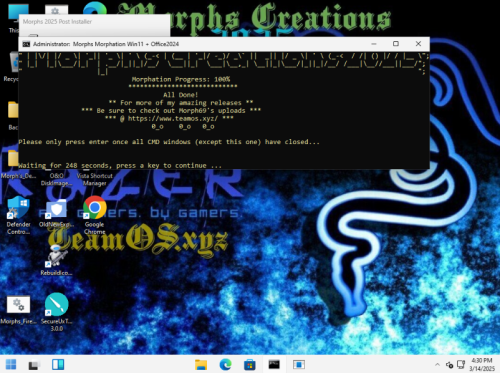Select the RebuildIconCache desktop shortcut
The height and width of the screenshot is (373, 500).
click(x=56, y=260)
